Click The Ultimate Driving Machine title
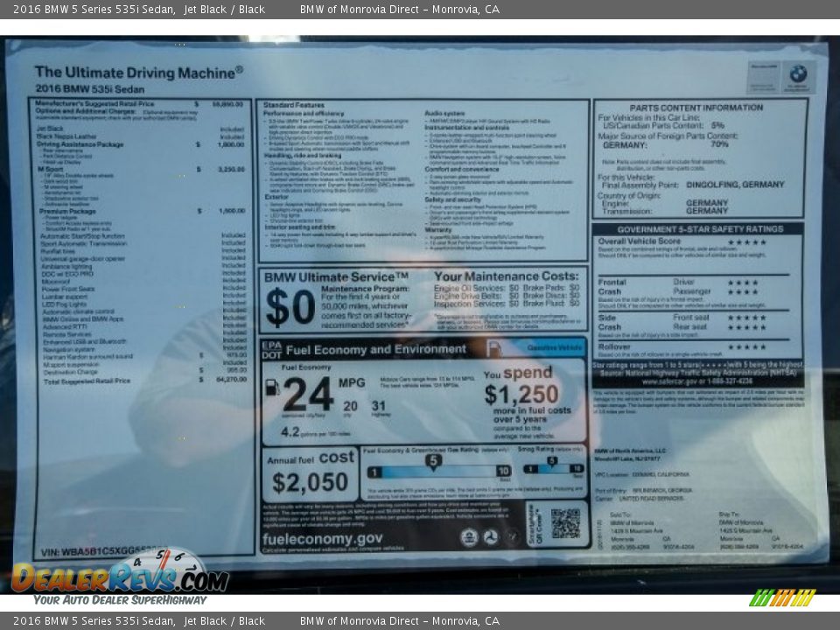Viewport: 840px width, 630px height. click(138, 73)
